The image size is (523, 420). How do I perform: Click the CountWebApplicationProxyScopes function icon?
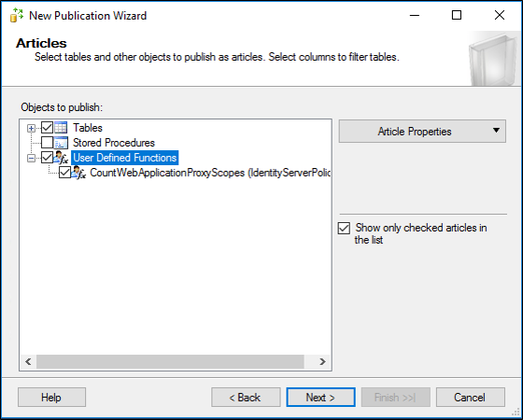(79, 173)
